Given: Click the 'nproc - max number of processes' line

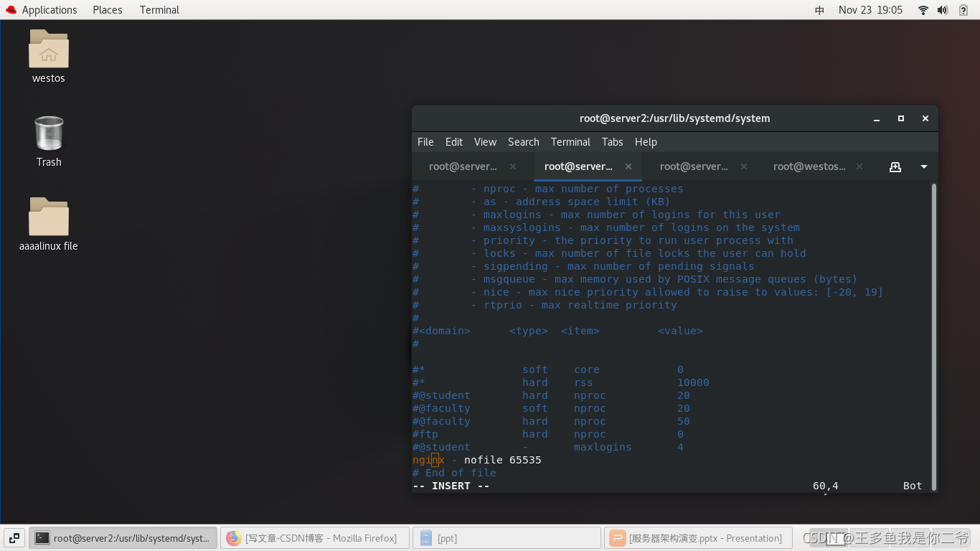Looking at the screenshot, I should [548, 189].
